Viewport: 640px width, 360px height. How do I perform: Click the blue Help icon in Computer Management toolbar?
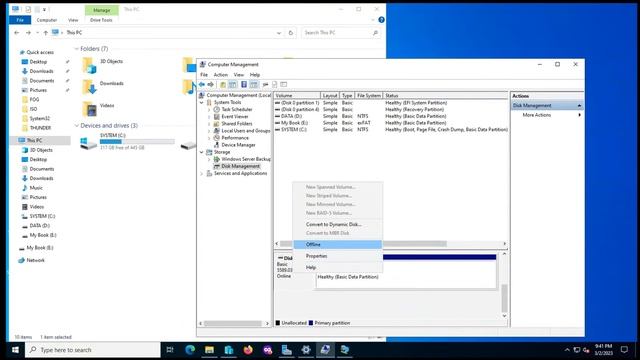pos(244,84)
